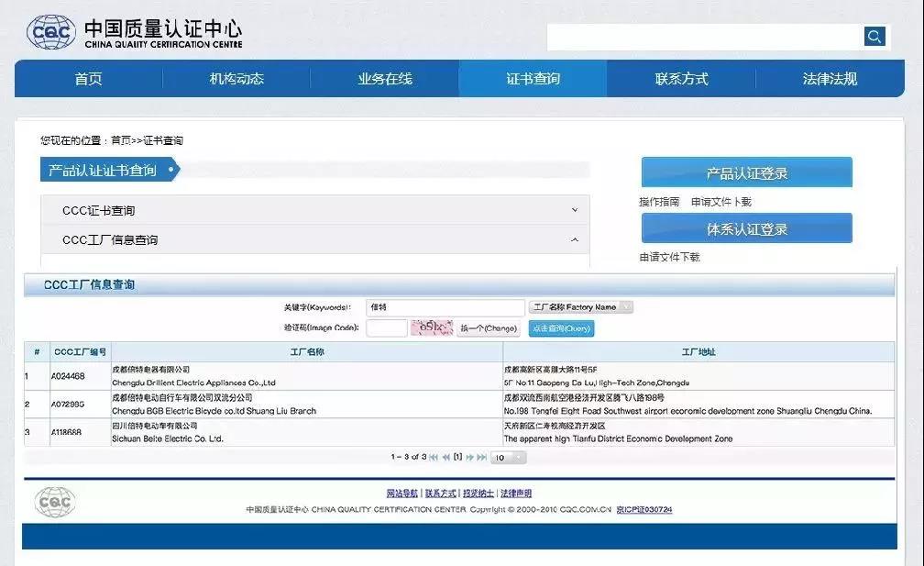924x566 pixels.
Task: Jump to the last results page
Action: (482, 457)
